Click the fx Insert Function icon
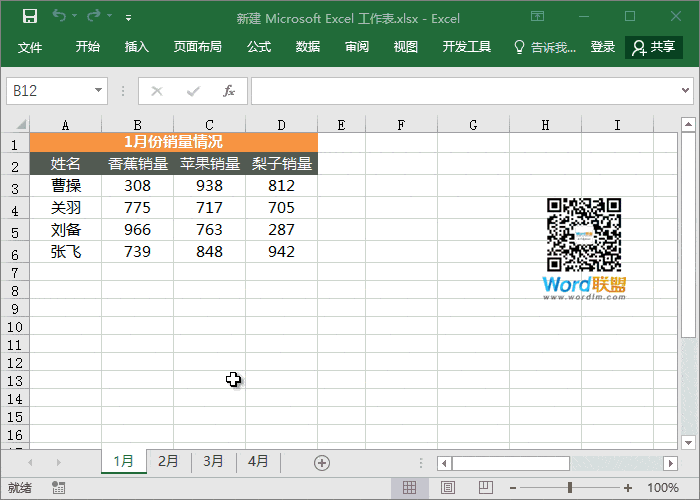 tap(228, 91)
